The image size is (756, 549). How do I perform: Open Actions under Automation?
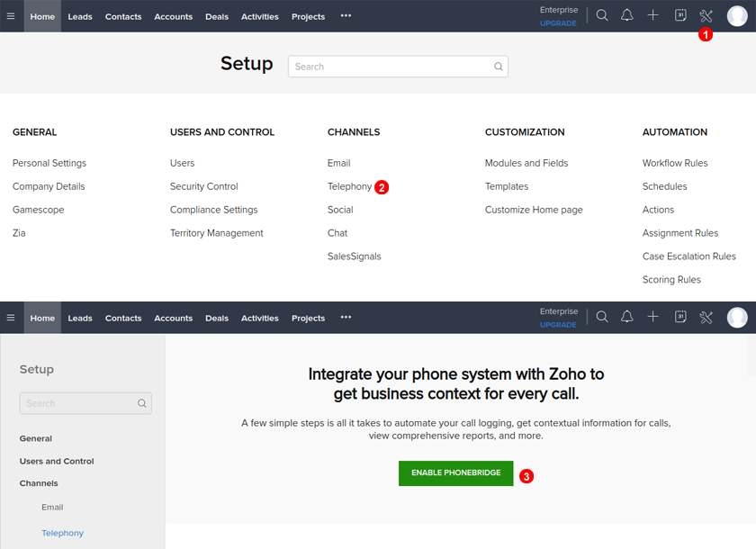tap(658, 210)
